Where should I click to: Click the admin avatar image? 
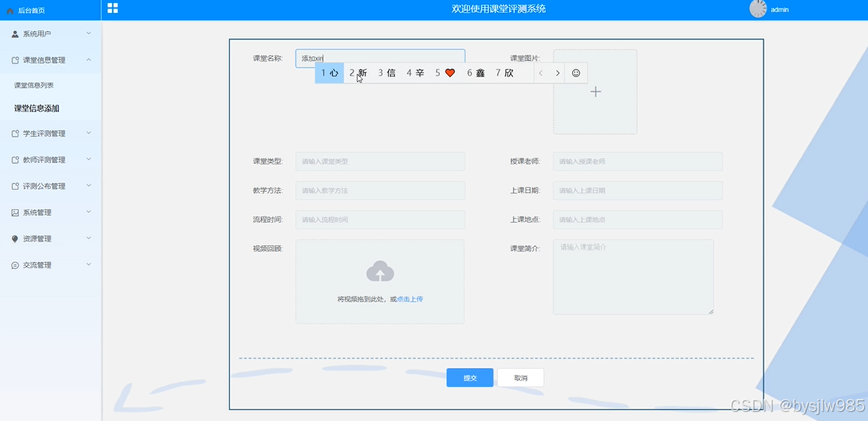(758, 9)
